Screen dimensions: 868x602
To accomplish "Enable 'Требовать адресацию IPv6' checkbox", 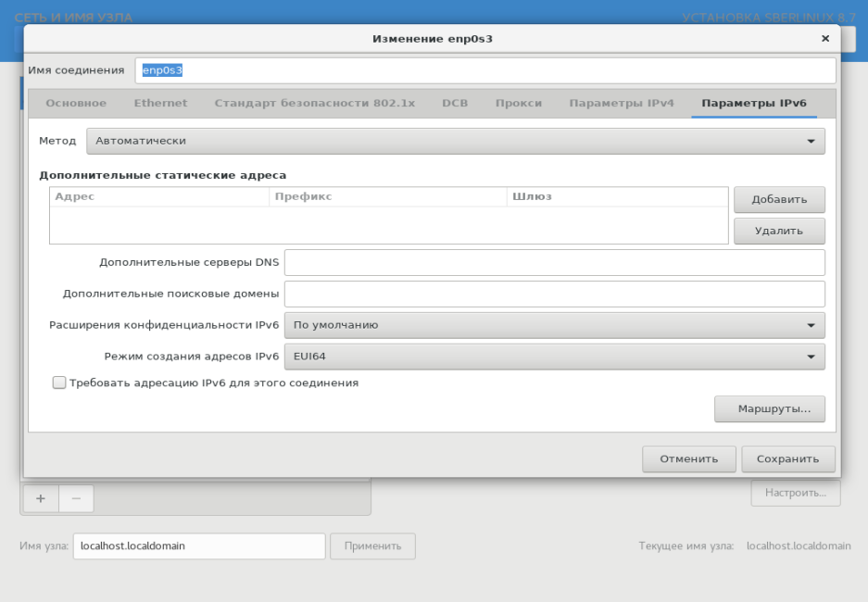I will (60, 383).
